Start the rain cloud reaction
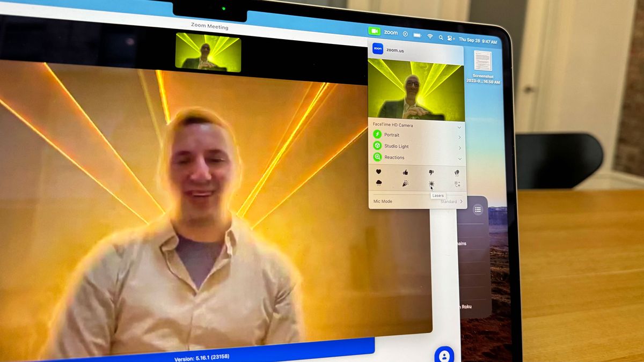 [379, 183]
